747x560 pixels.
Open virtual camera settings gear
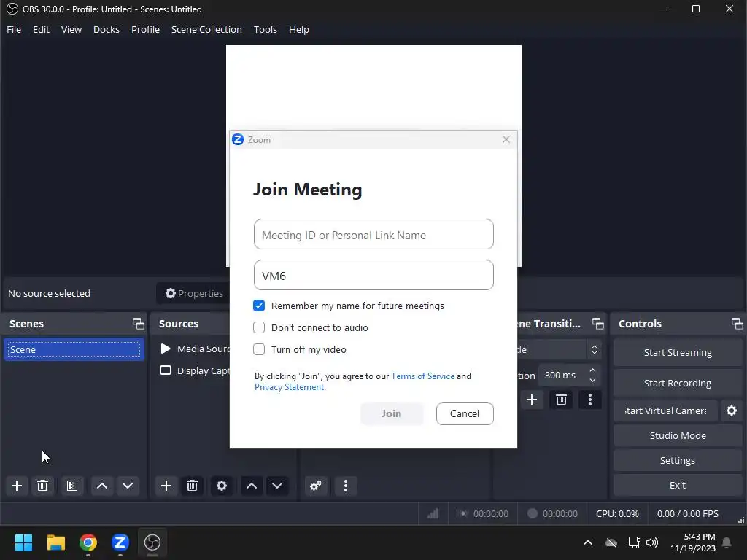coord(732,411)
